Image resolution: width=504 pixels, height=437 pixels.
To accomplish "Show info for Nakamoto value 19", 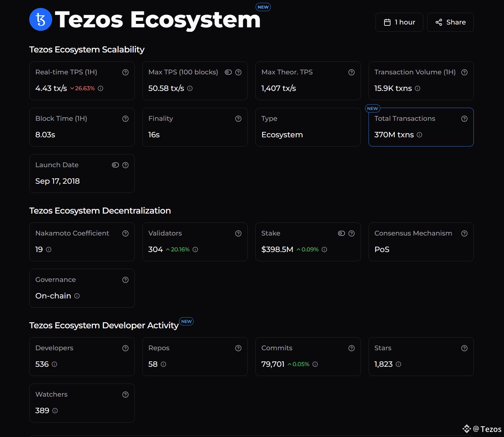I will point(49,249).
